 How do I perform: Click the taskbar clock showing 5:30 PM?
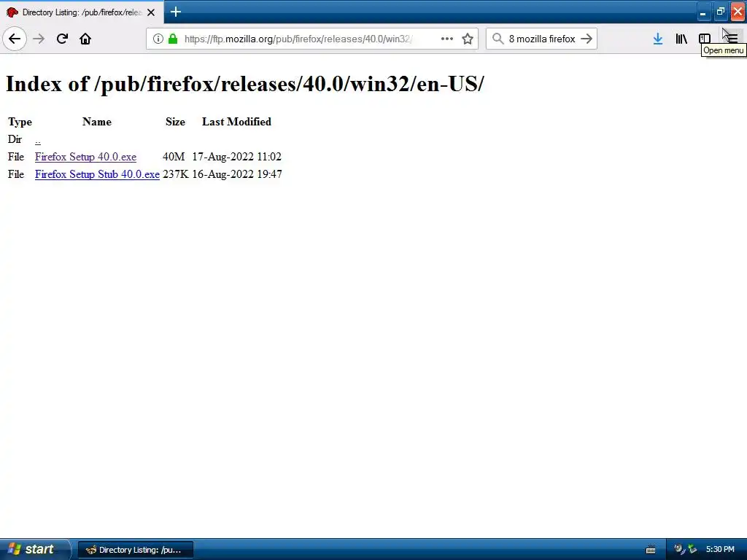720,550
